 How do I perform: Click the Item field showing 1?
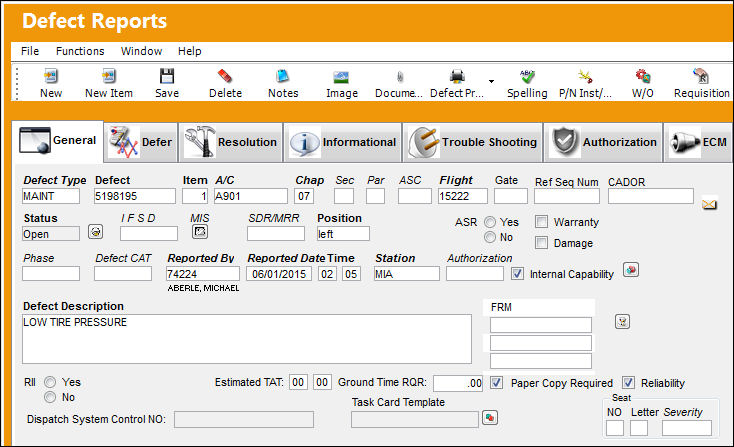tap(195, 196)
